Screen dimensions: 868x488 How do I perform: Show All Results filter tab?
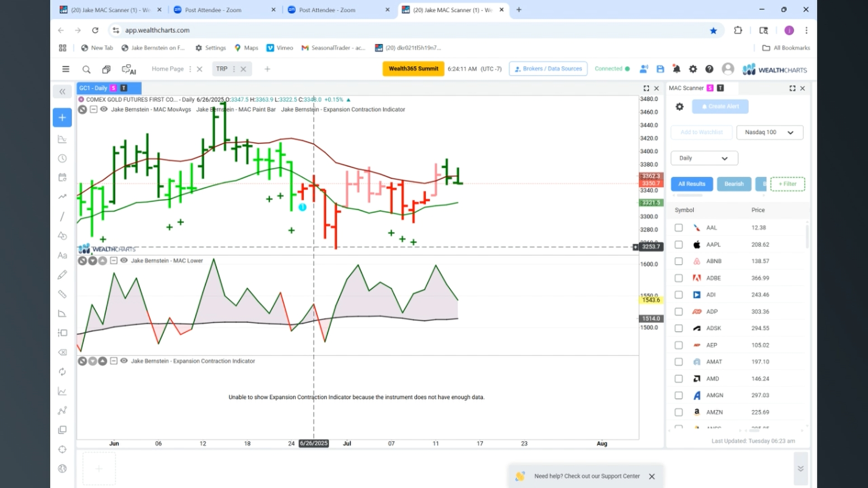tap(692, 184)
